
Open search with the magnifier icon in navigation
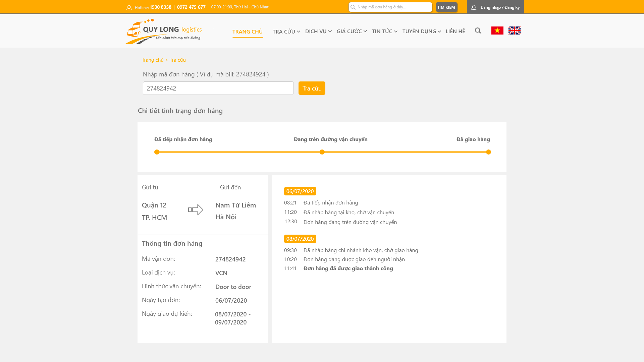(478, 31)
